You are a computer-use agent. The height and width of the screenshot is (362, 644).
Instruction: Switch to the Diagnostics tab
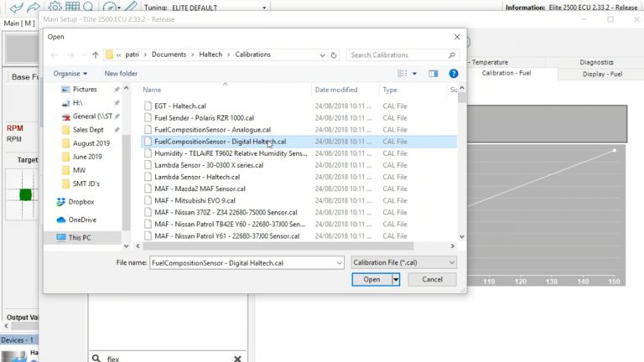[596, 62]
